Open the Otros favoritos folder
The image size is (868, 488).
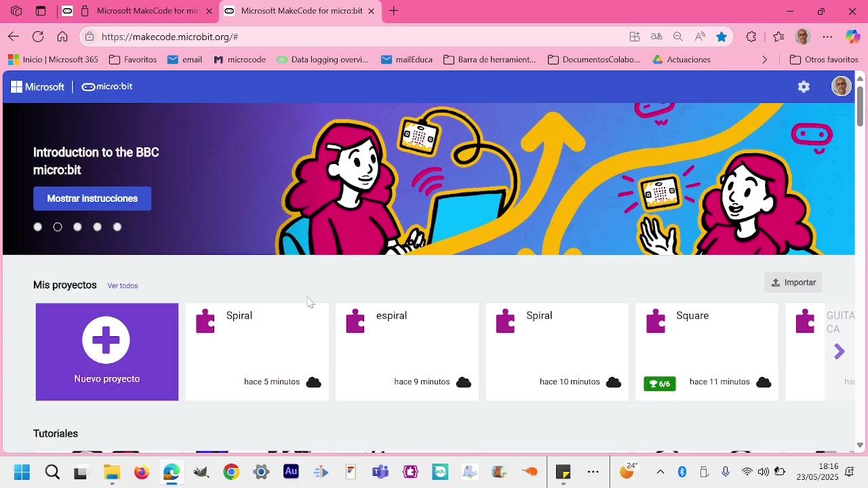coord(824,60)
